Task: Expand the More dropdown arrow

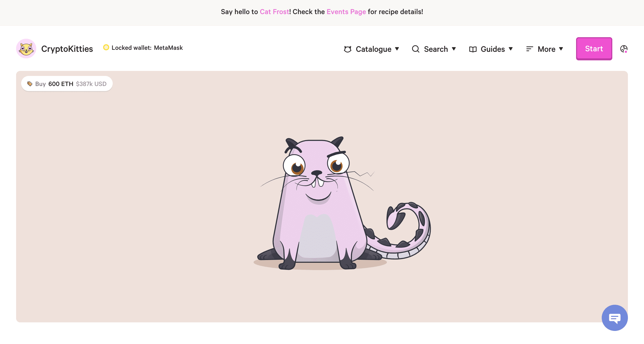Action: click(x=561, y=49)
